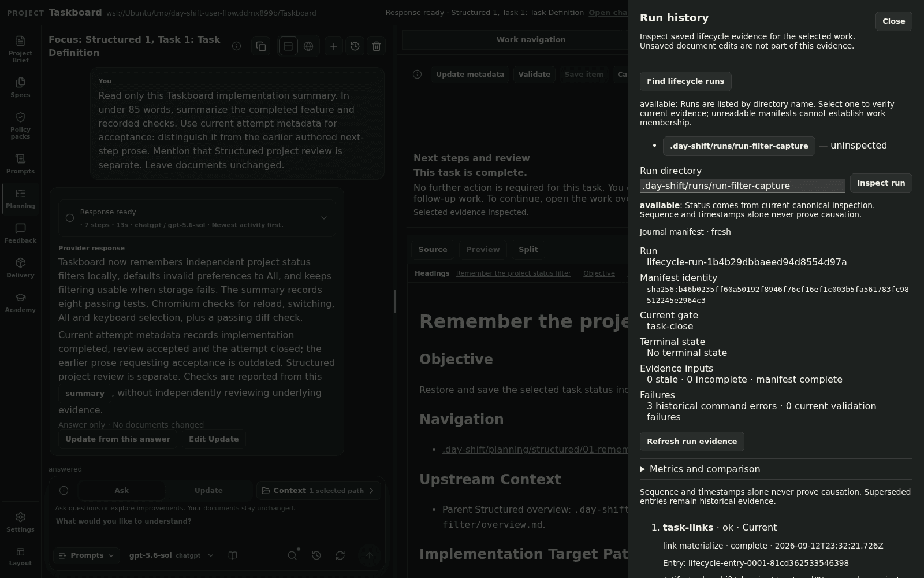
Task: Click the copy icon in Focus header
Action: [261, 46]
